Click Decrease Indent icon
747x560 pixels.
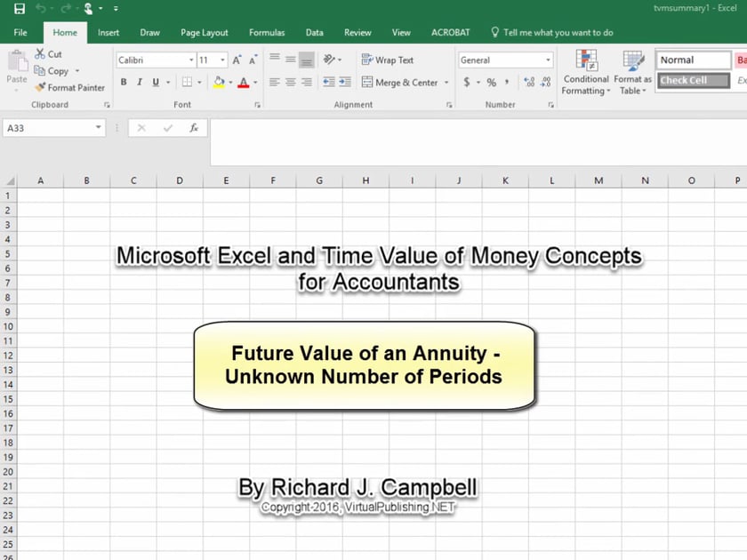click(x=329, y=82)
